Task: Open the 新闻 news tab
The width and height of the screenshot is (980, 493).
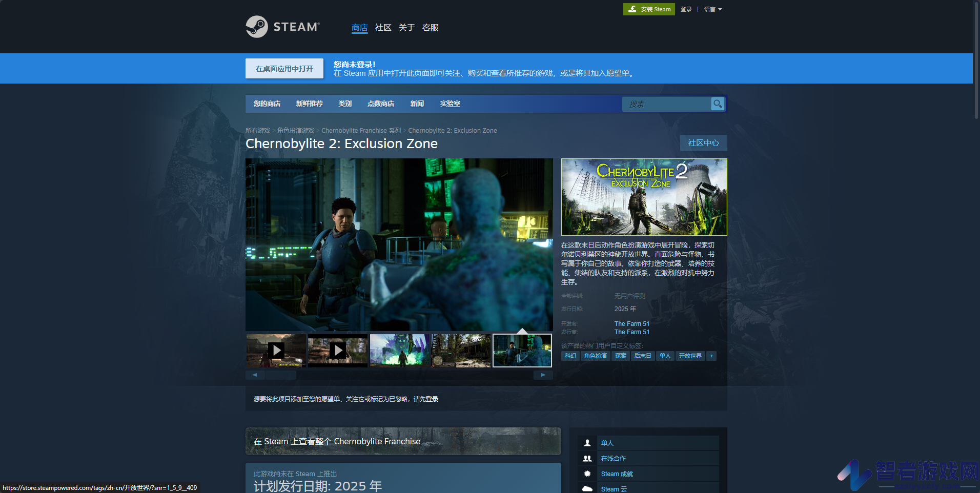Action: (x=417, y=104)
